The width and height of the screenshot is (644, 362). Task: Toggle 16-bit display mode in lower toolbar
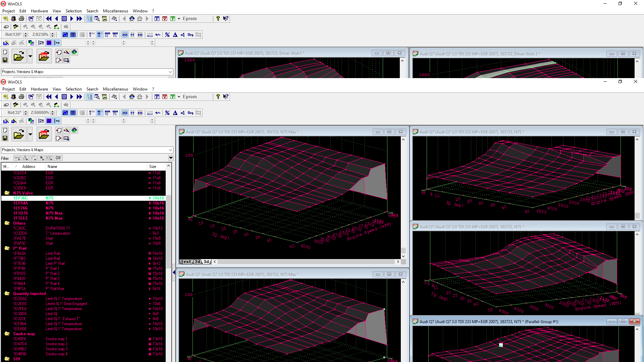click(x=99, y=113)
